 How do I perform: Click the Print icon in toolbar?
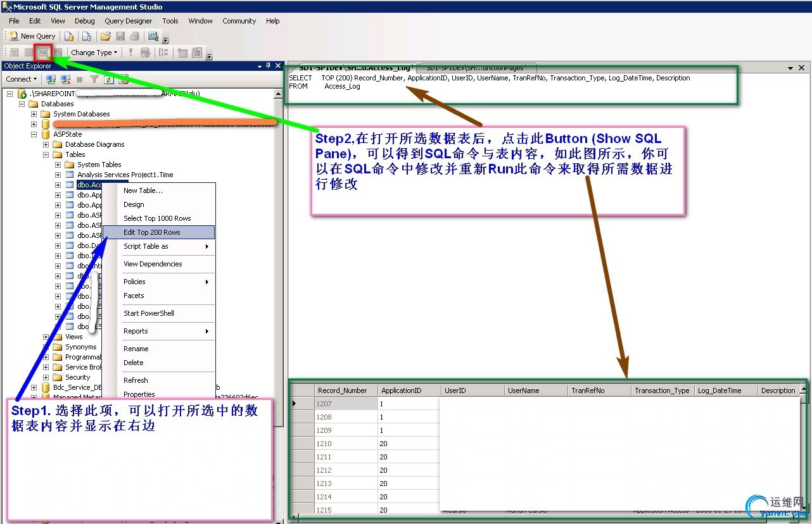point(134,36)
